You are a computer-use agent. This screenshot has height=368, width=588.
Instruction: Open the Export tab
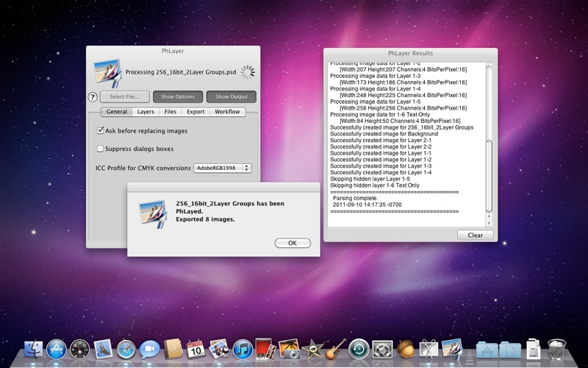196,112
